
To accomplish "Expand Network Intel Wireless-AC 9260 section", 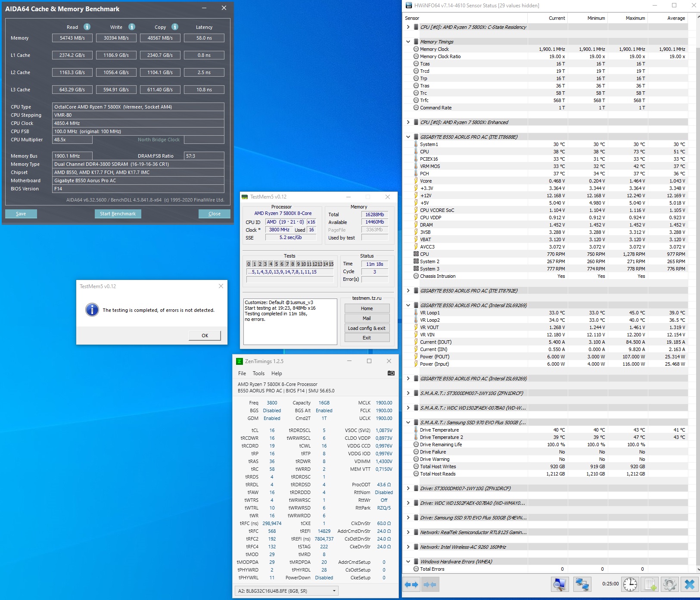I will click(408, 547).
